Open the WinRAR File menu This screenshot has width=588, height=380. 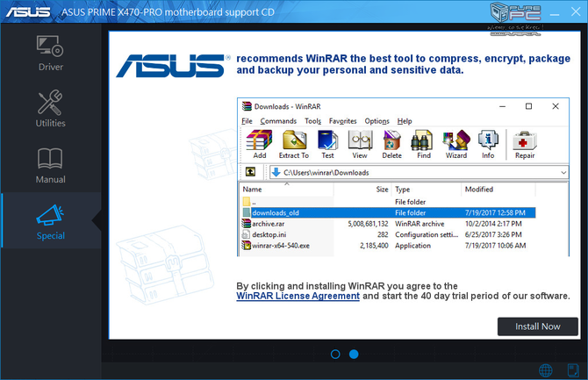(x=247, y=121)
